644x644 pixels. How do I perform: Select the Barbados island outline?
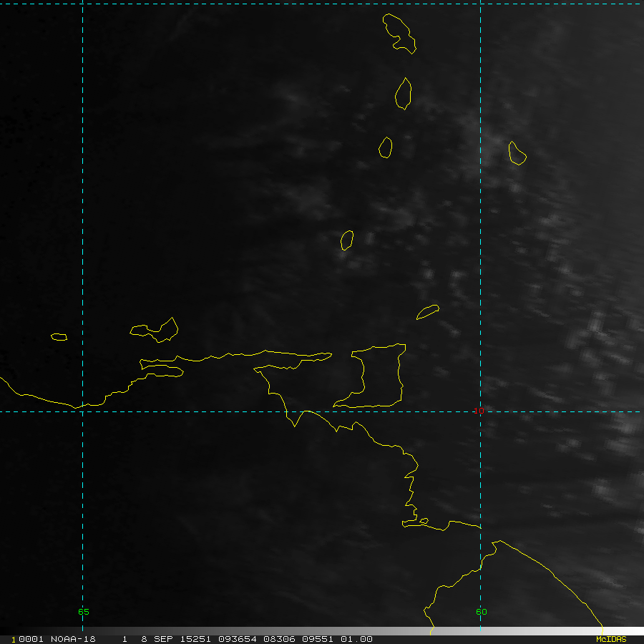tap(517, 153)
